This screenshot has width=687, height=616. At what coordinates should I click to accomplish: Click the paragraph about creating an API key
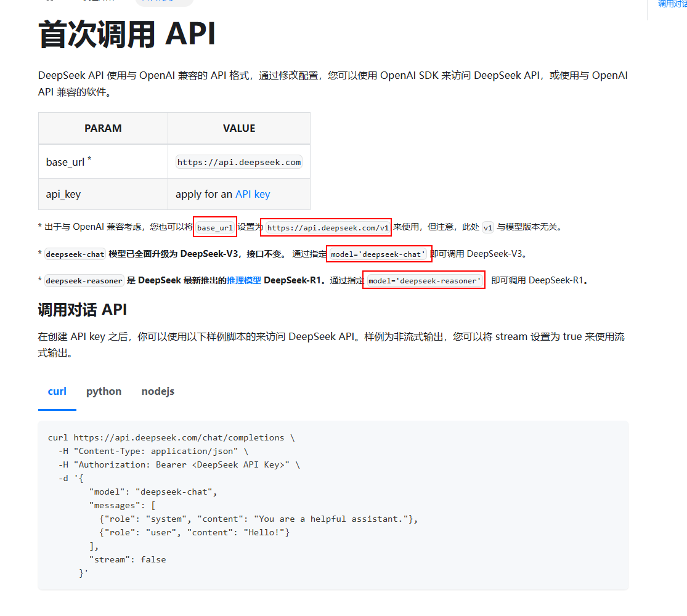click(331, 345)
